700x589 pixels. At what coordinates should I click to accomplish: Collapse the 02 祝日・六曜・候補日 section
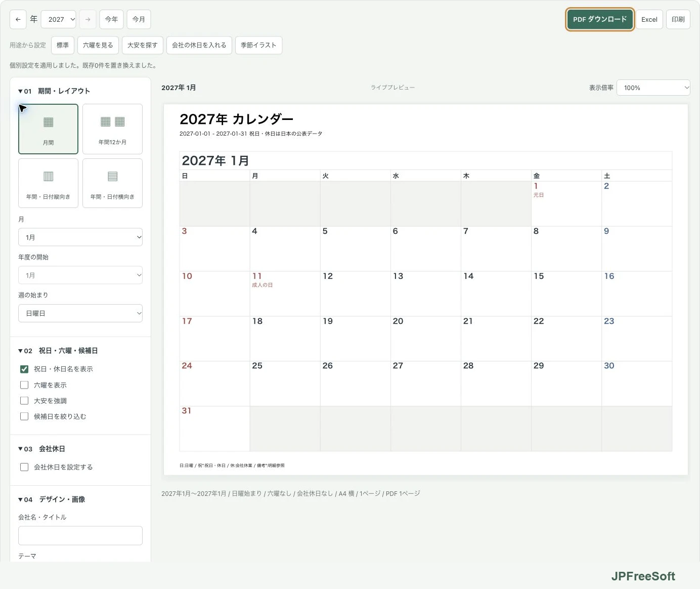(58, 351)
